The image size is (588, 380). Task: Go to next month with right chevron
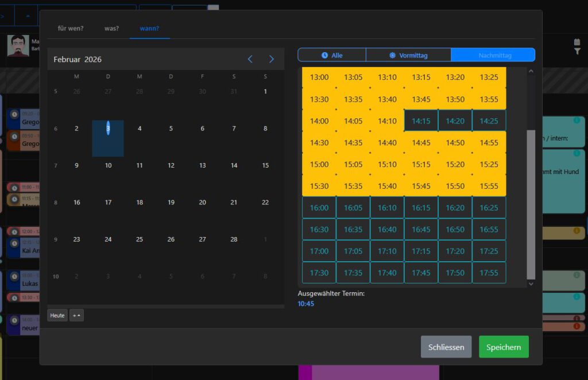click(272, 59)
